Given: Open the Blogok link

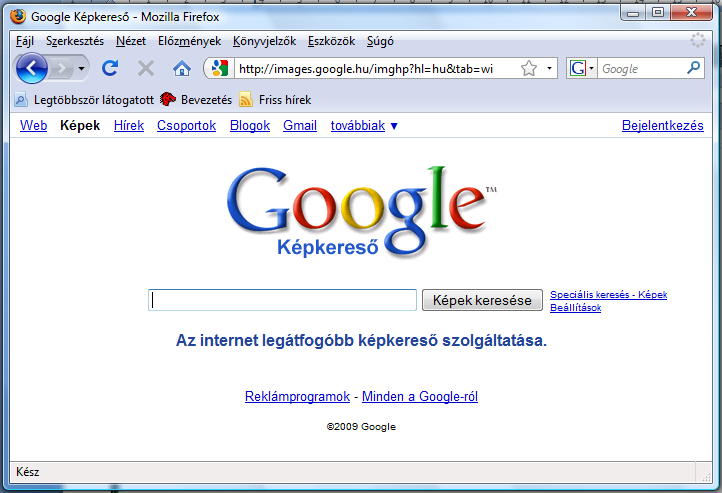Looking at the screenshot, I should pyautogui.click(x=250, y=125).
